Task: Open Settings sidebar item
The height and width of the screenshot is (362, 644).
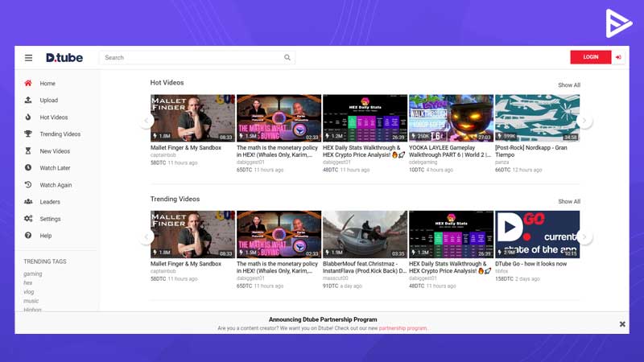Action: click(x=50, y=219)
